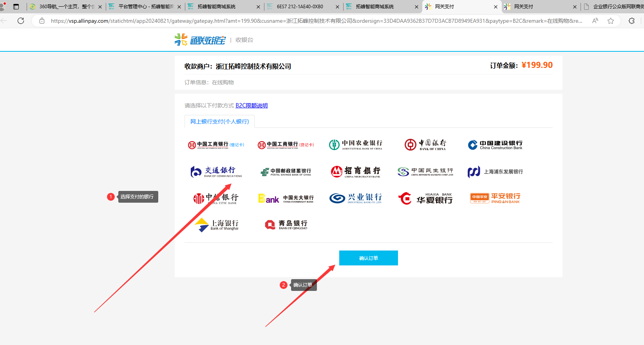Focus the vsp.allinpay.com address bar
This screenshot has height=345, width=644.
point(317,21)
